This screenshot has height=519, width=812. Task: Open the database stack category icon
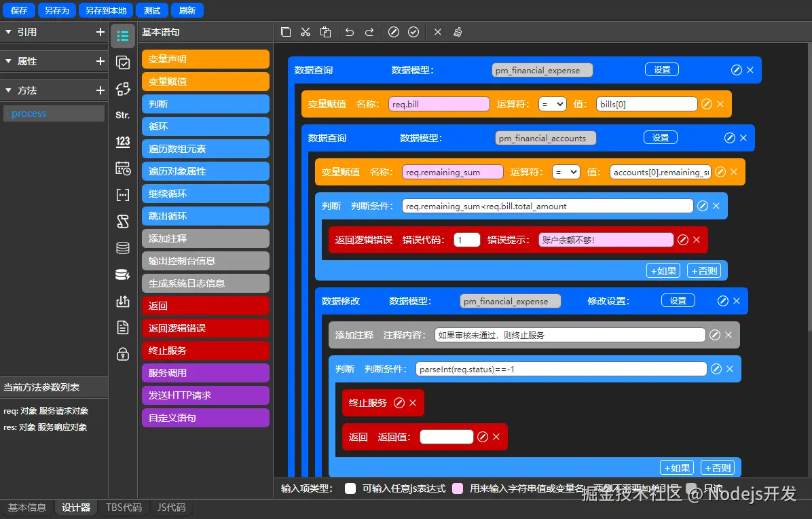[x=123, y=248]
